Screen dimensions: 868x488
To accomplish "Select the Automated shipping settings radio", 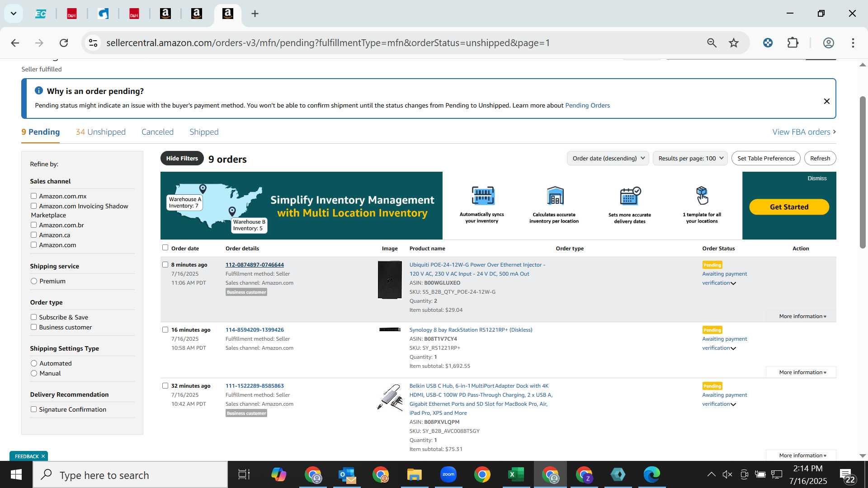I will (34, 363).
